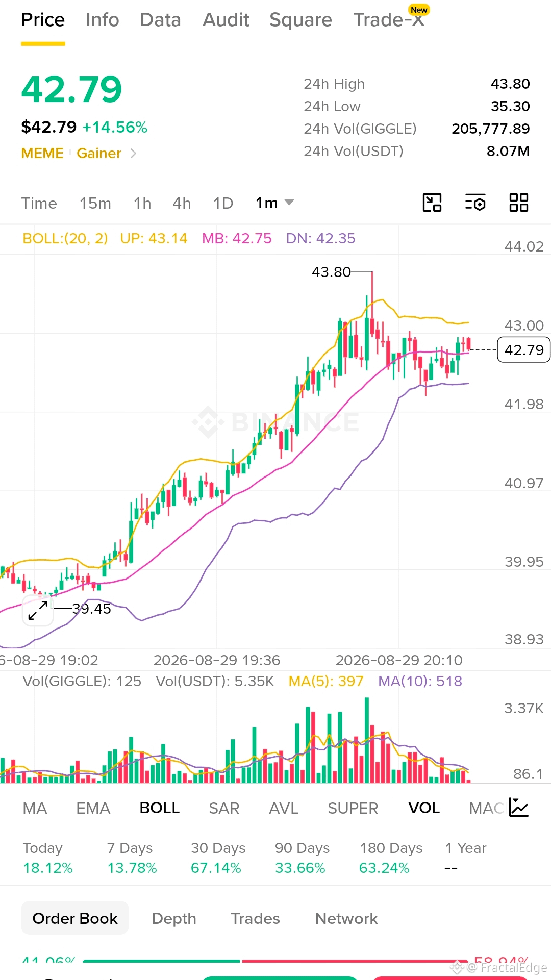Image resolution: width=551 pixels, height=980 pixels.
Task: Tap the 24h High value 43.80
Action: pyautogui.click(x=510, y=84)
